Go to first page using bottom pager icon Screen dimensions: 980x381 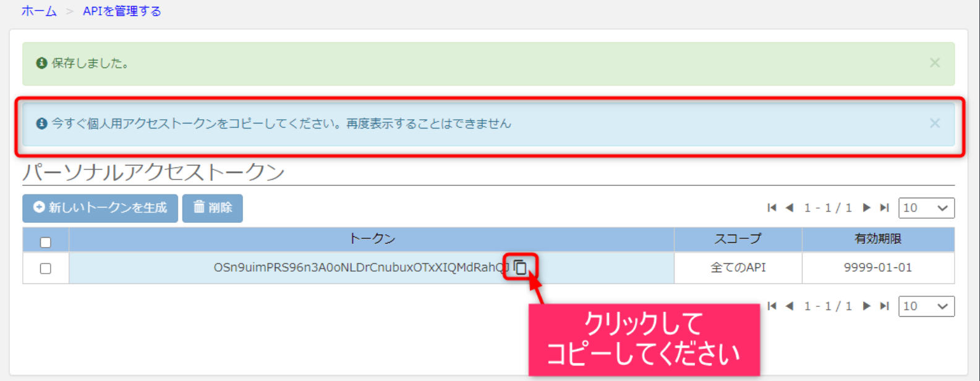coord(772,306)
